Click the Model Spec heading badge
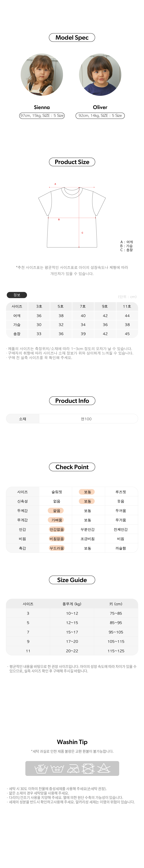Screen dimensions: 144x868 [72, 37]
